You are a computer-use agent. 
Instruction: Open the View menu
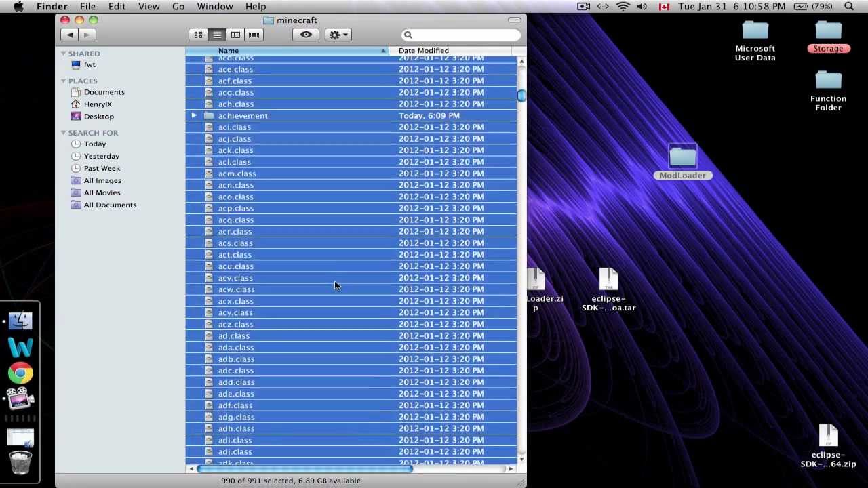click(149, 6)
